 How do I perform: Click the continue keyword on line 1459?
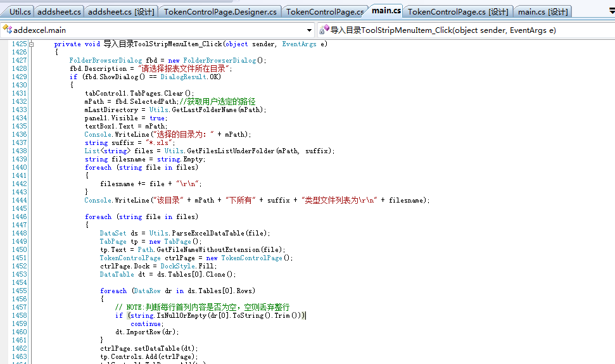(146, 323)
